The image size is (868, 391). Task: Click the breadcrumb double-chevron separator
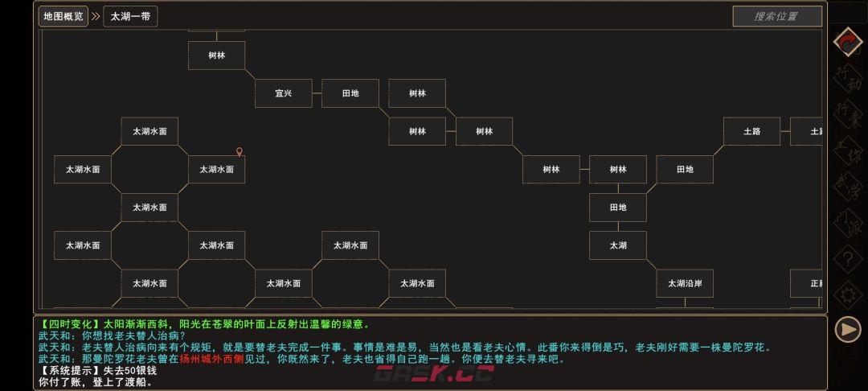click(96, 16)
